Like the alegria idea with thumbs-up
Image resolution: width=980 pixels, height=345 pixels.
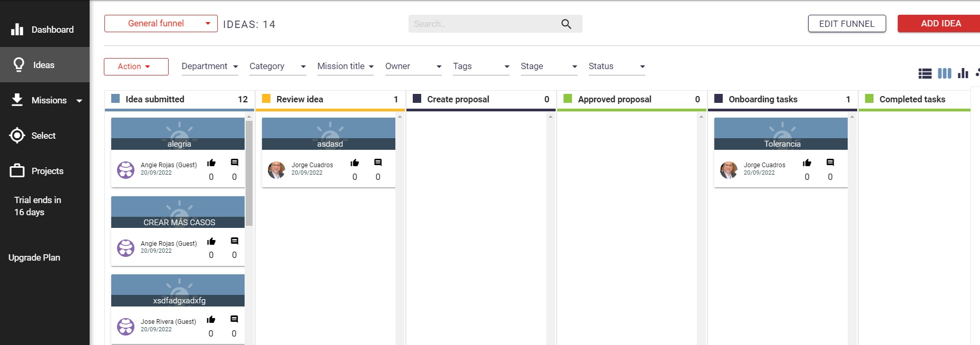point(211,163)
